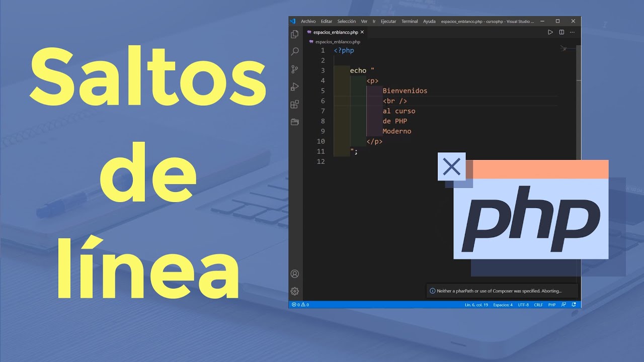This screenshot has height=362, width=644.
Task: Click 'Lín. 6, col. 19' in status bar
Action: click(x=476, y=305)
